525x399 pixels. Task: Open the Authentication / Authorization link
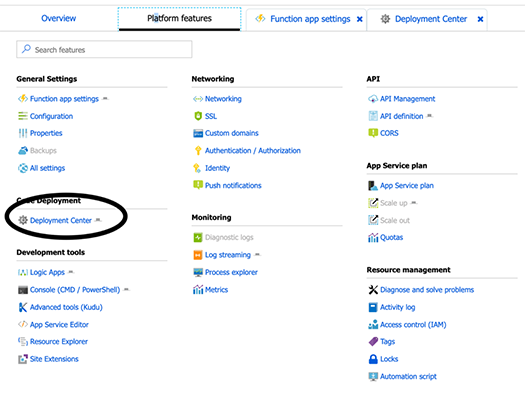[x=253, y=151]
